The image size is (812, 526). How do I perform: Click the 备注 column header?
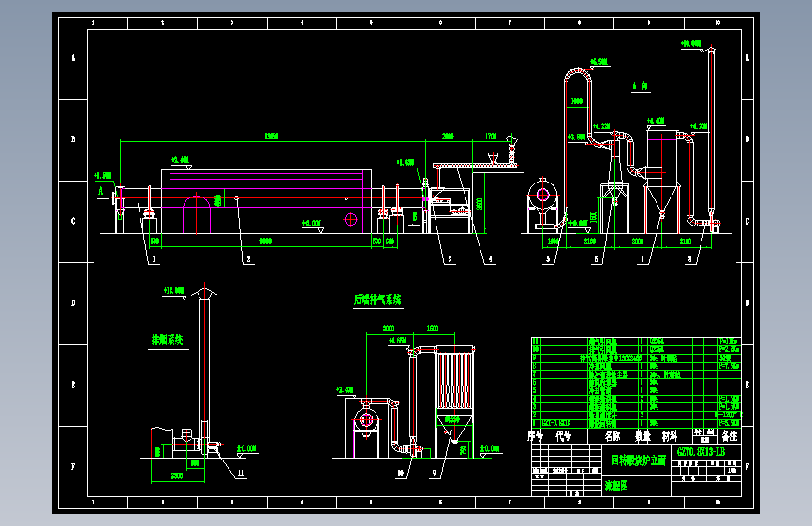[x=730, y=436]
